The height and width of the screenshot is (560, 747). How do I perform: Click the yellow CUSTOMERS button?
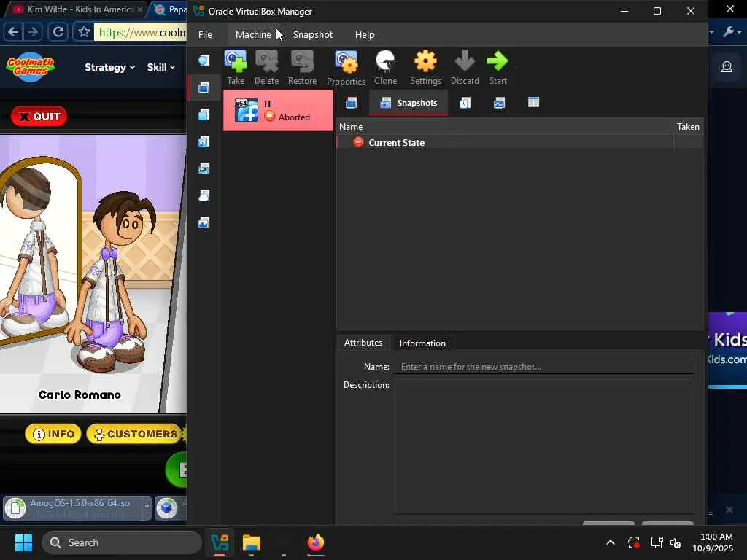tap(134, 434)
